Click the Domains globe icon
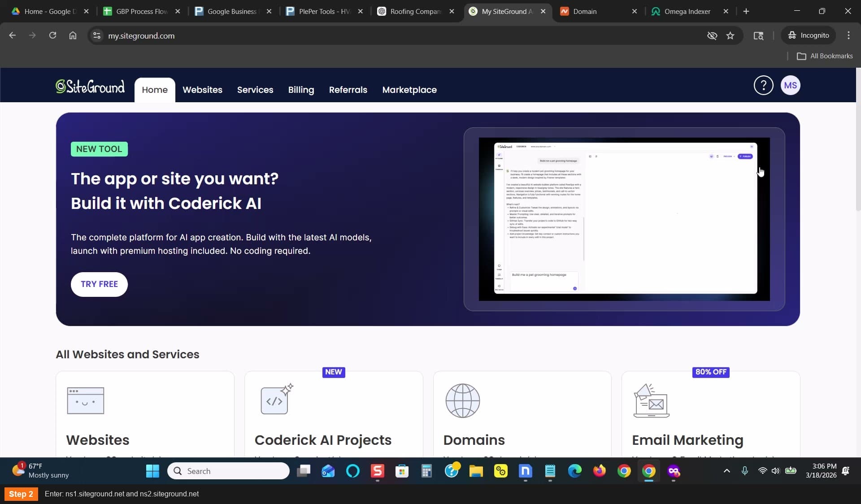 pos(462,400)
